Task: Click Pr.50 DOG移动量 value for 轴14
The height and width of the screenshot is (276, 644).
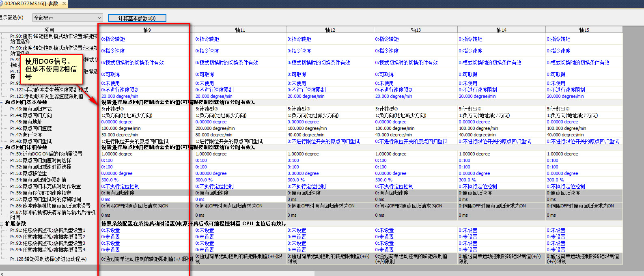Action: pyautogui.click(x=501, y=154)
